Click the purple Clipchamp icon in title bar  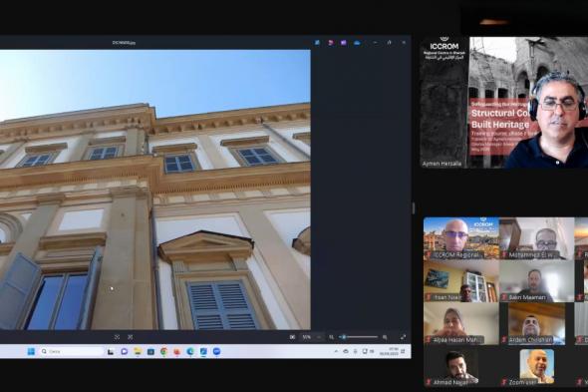[344, 43]
